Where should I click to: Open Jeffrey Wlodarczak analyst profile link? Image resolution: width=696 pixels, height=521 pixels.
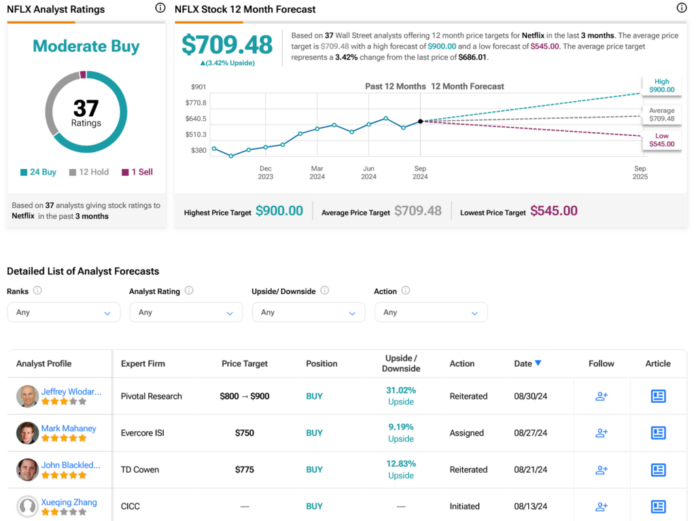(x=71, y=391)
